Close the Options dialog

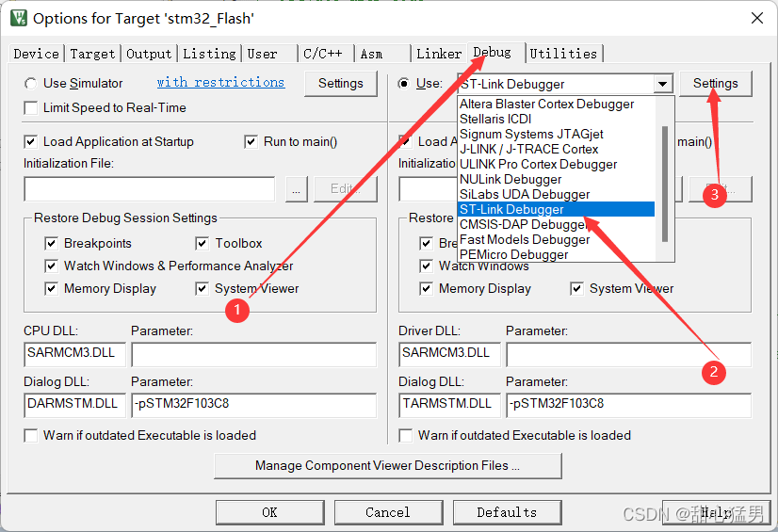point(757,18)
